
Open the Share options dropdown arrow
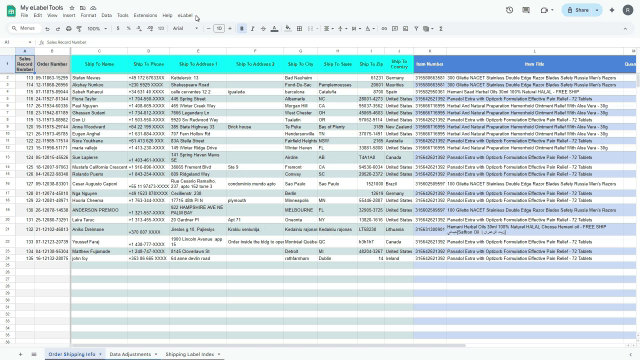tap(597, 10)
